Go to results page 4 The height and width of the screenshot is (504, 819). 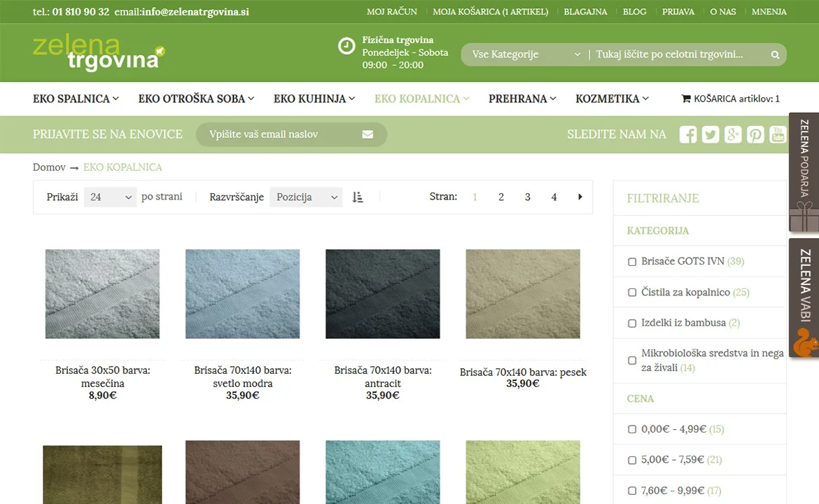[x=554, y=197]
